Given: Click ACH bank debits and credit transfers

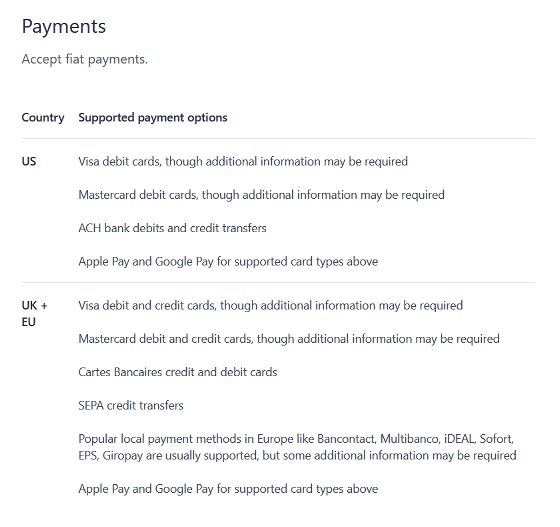Looking at the screenshot, I should 172,228.
